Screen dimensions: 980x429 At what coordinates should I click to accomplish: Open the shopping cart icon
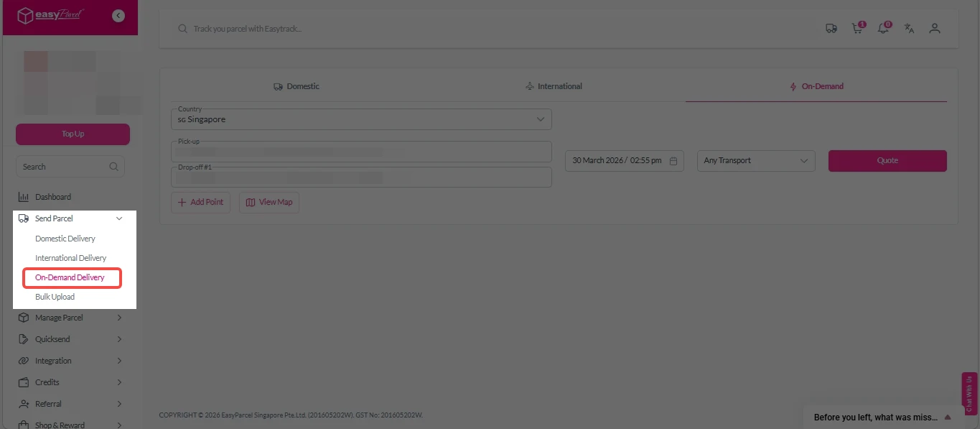(857, 29)
